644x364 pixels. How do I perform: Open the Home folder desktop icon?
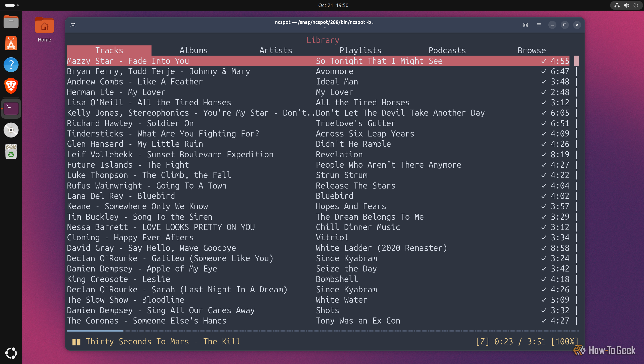click(x=45, y=30)
